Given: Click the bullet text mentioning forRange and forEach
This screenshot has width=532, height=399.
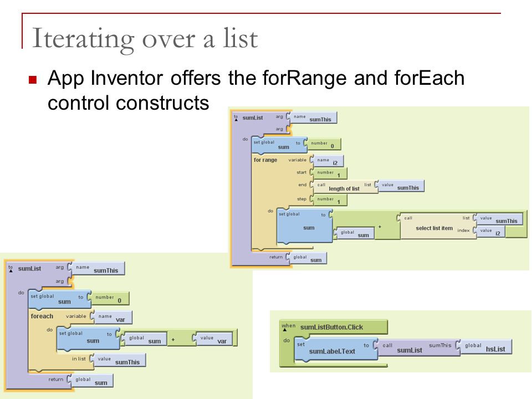Looking at the screenshot, I should coord(256,90).
